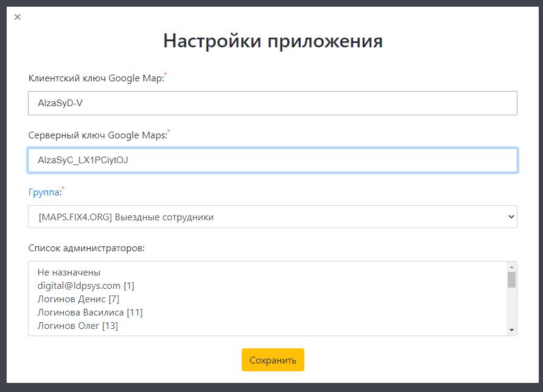Click the chevron arrow of the group select
The image size is (543, 392).
click(x=510, y=217)
